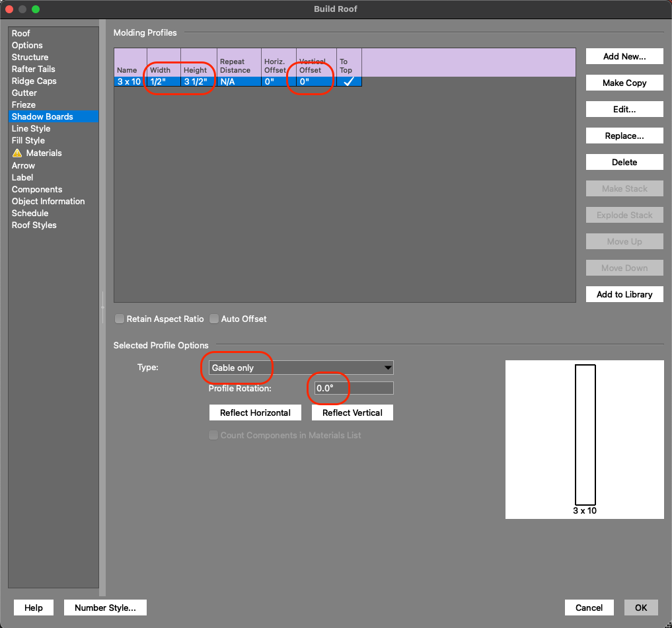Switch to the Roof Styles section

34,225
